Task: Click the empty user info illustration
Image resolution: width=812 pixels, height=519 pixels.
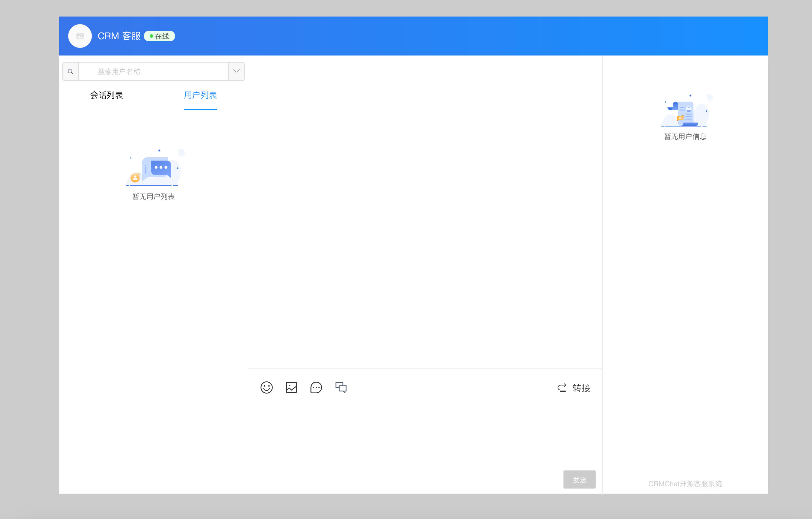Action: click(x=686, y=110)
